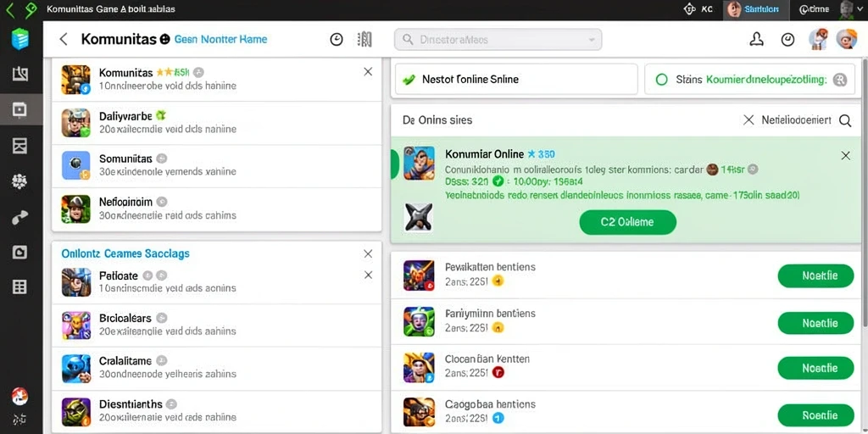Clear the Netieliodoeniert filter with X

748,120
